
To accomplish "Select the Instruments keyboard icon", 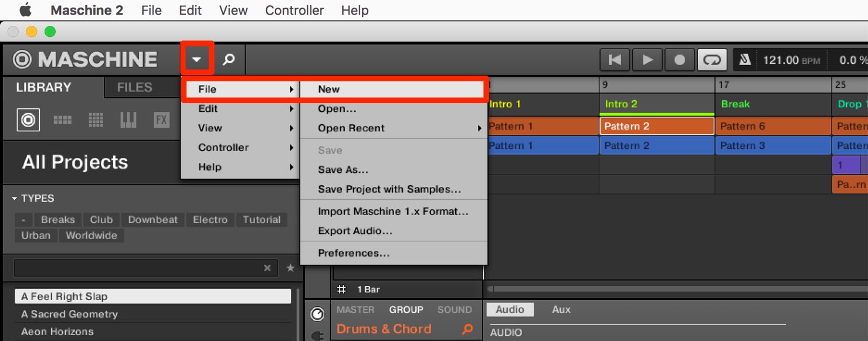I will 128,120.
